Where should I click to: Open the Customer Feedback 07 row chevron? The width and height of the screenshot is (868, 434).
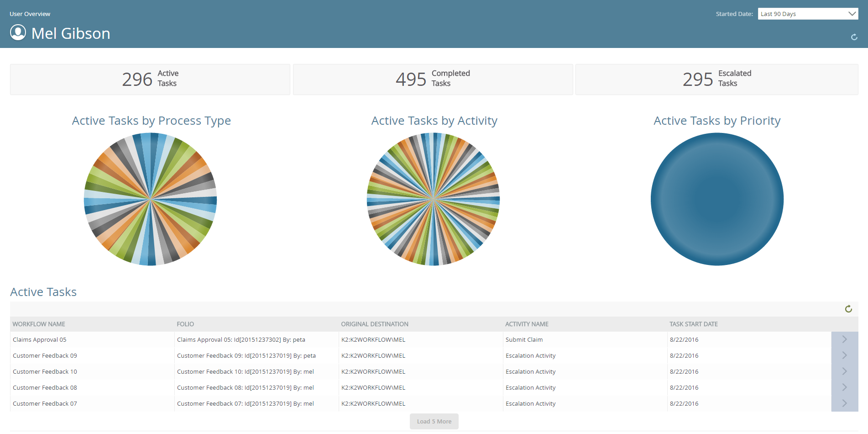[844, 403]
